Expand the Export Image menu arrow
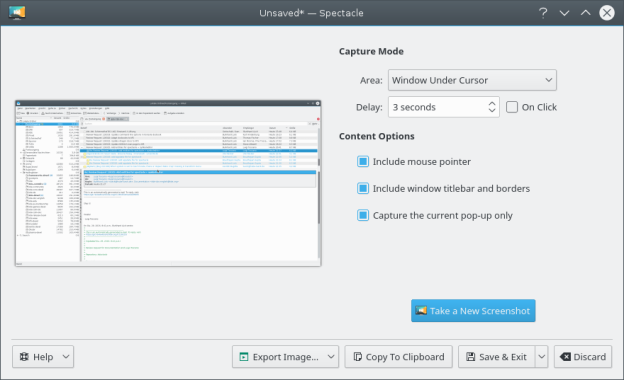Image resolution: width=624 pixels, height=380 pixels. click(331, 357)
